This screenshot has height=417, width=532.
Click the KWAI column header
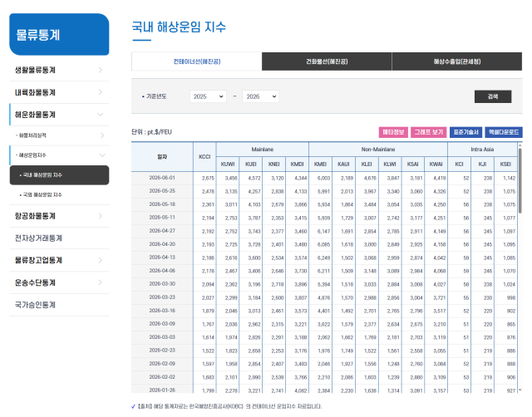click(436, 164)
